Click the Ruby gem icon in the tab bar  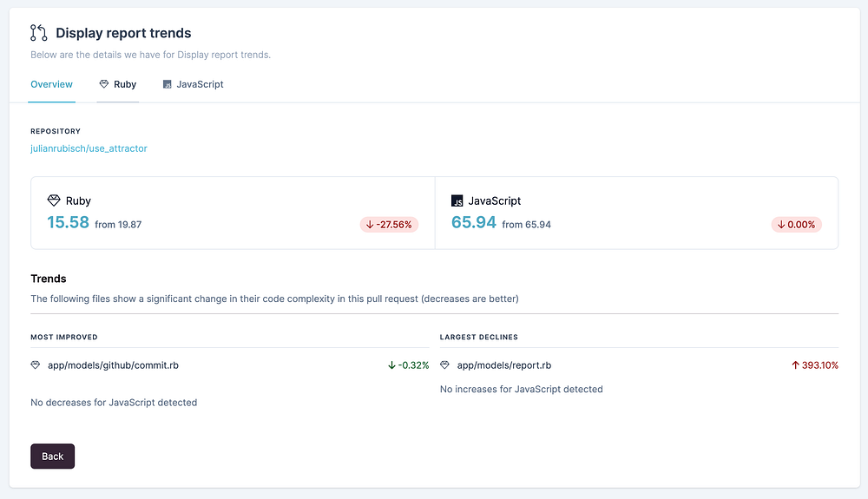click(104, 85)
